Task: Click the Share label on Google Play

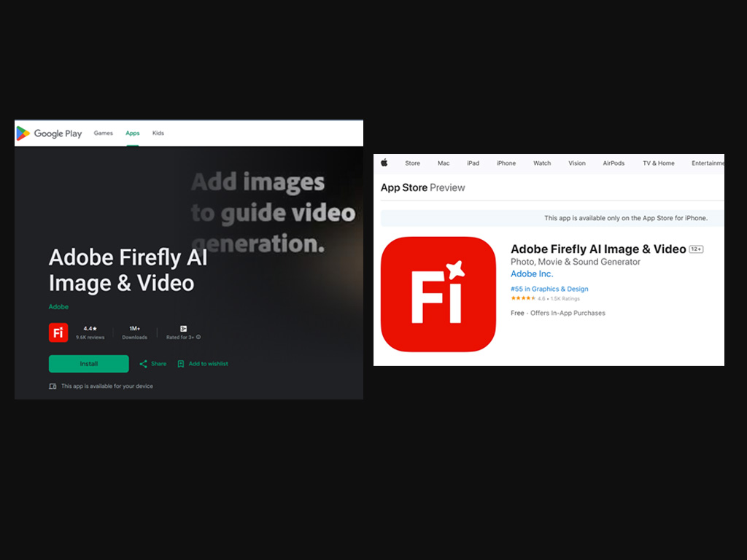Action: [x=158, y=364]
